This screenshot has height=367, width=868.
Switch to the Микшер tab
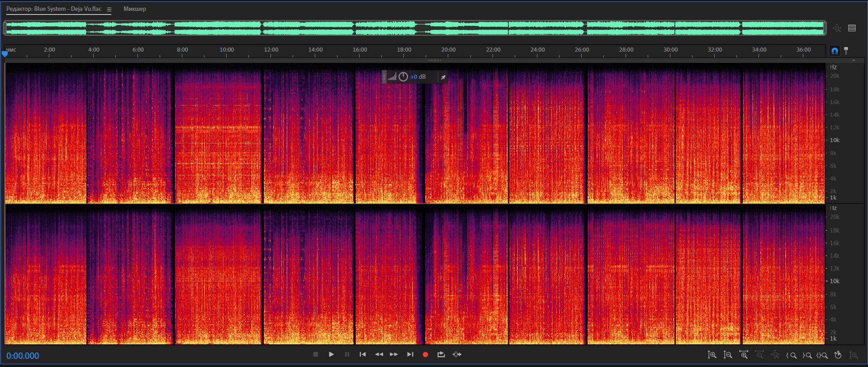pyautogui.click(x=135, y=9)
